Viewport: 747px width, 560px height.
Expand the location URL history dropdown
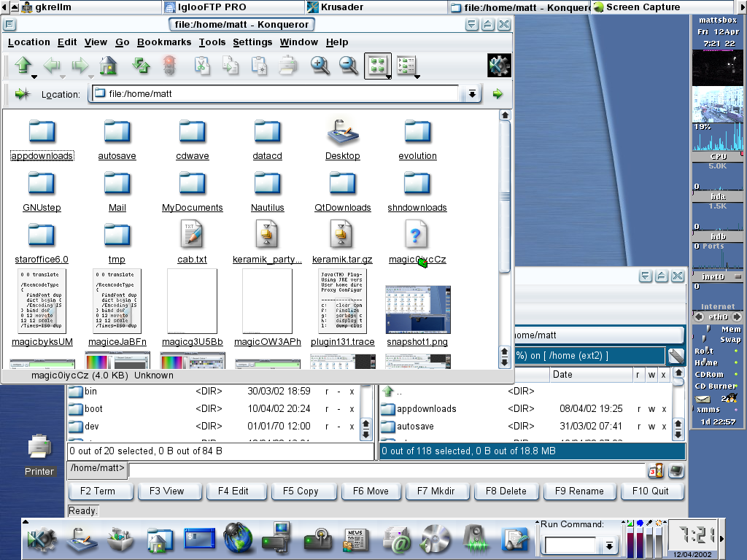(x=472, y=94)
